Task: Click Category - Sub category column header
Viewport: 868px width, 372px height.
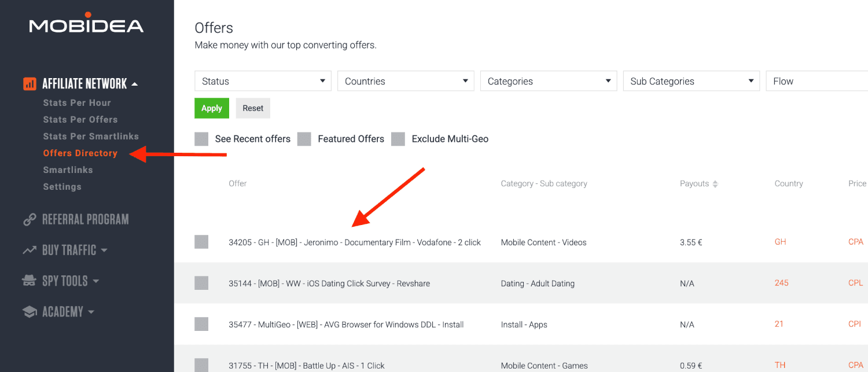Action: [x=544, y=183]
